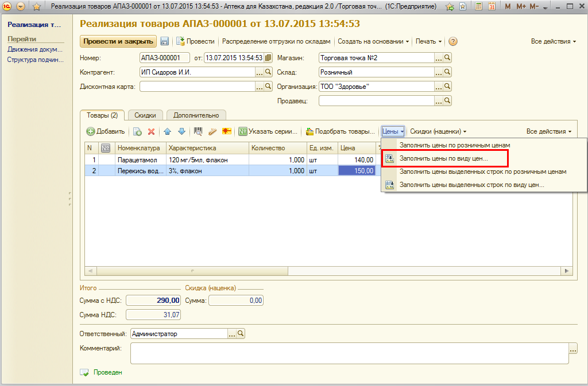Delete the selected row with the red X
The height and width of the screenshot is (386, 588).
click(152, 131)
